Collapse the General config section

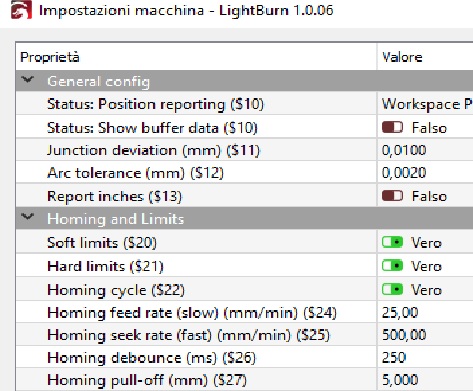point(27,80)
